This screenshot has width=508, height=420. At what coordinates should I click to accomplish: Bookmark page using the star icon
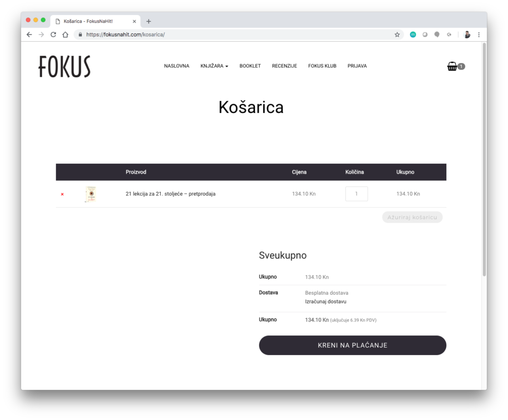coord(397,35)
